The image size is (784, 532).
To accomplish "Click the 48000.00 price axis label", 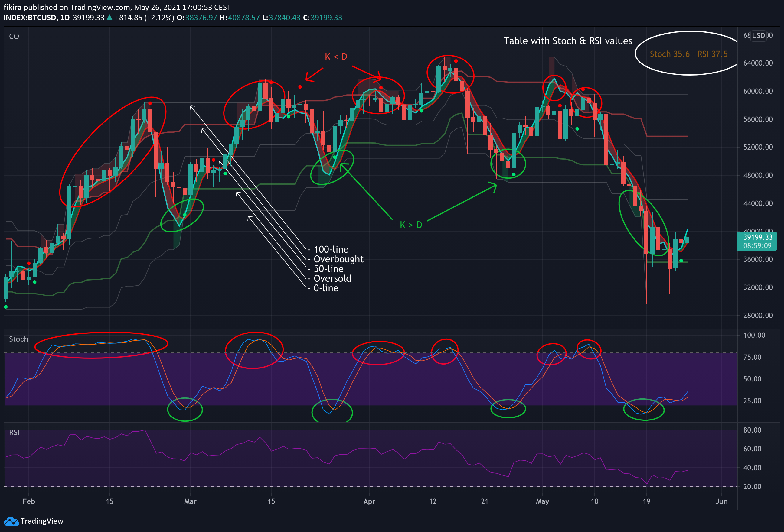I will coord(758,175).
